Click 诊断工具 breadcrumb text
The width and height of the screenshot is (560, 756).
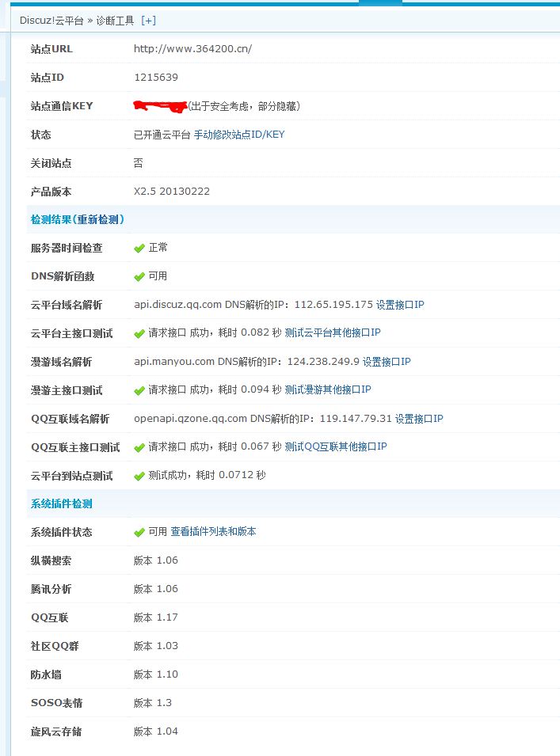(x=115, y=21)
